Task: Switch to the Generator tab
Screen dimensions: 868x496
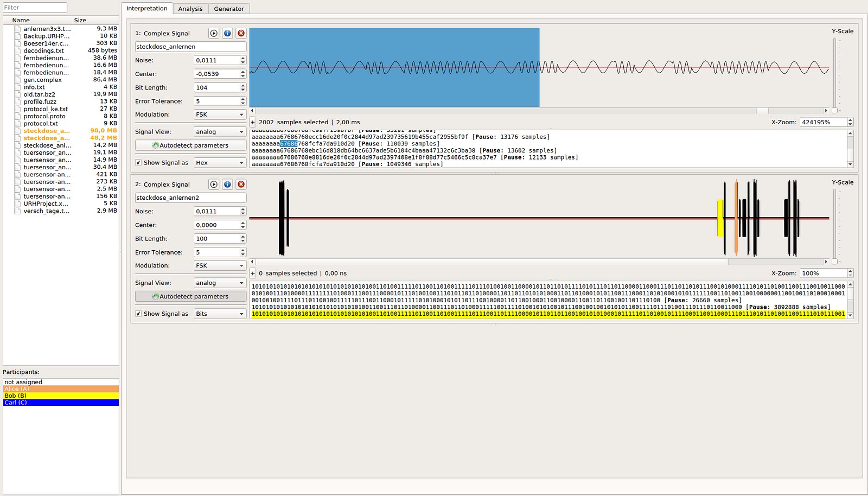Action: 229,9
